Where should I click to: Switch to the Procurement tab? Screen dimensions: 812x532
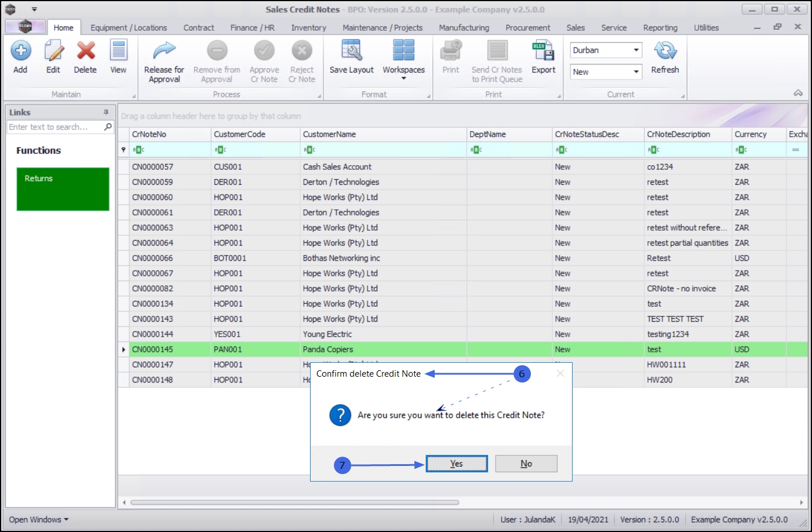tap(527, 28)
